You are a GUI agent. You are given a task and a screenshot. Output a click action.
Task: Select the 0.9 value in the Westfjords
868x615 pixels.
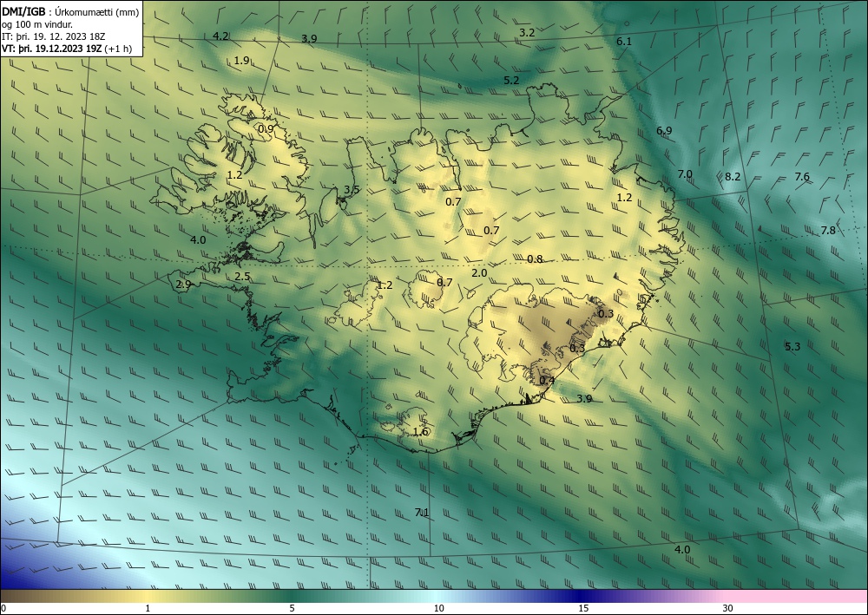point(266,129)
